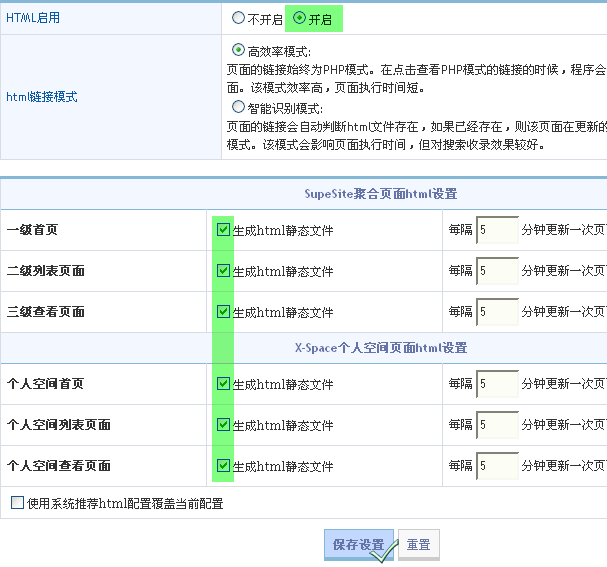The image size is (607, 567).
Task: Toggle 生成html静态文件 checkbox for 二级列表页面
Action: (223, 271)
